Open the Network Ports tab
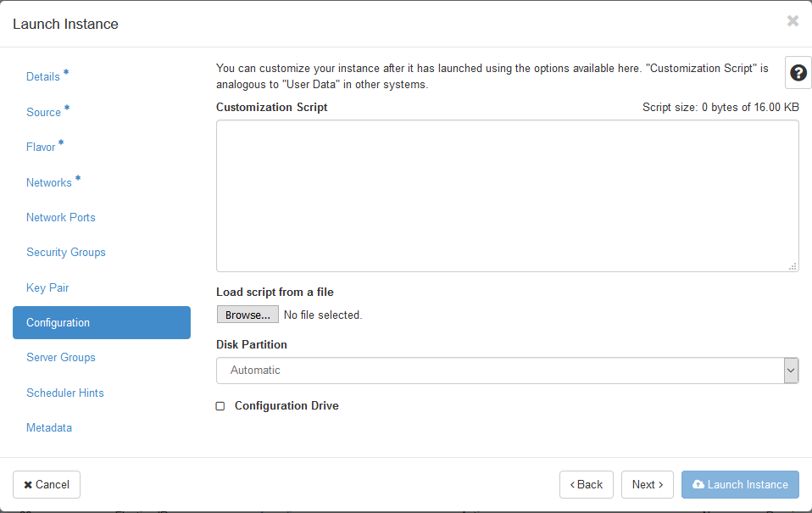 61,218
